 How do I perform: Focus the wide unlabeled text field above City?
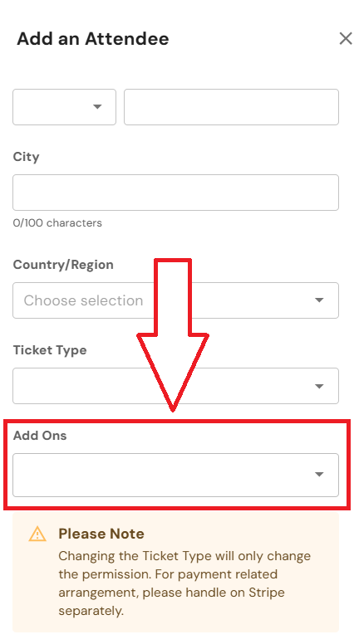pos(231,107)
